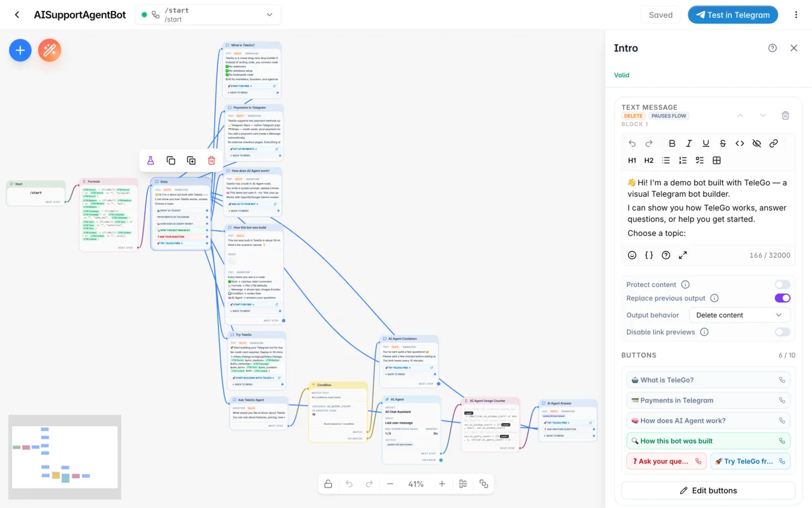Set Heading 1 style

(x=632, y=161)
